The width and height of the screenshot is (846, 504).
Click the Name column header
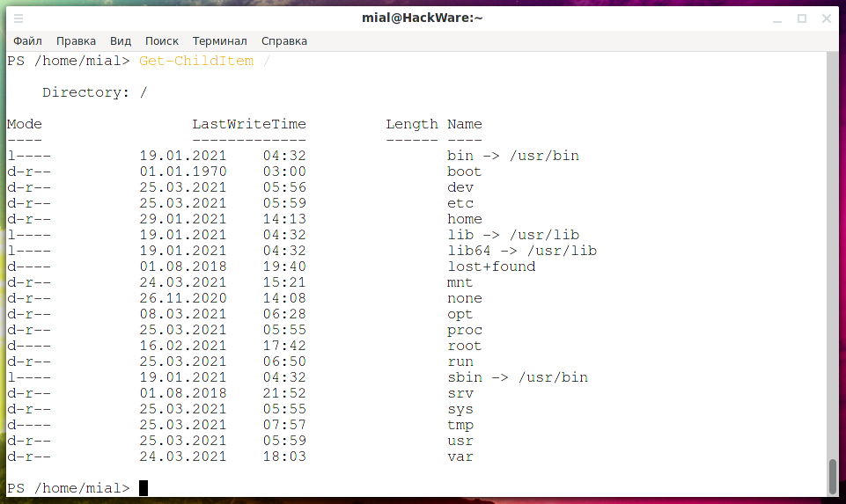pos(465,125)
